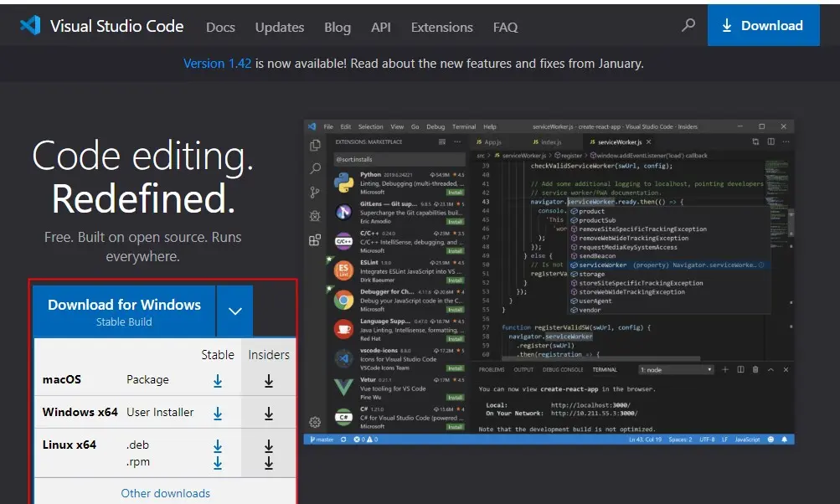Click 'Spaces: 2' in status bar
This screenshot has height=504, width=840.
(x=680, y=440)
